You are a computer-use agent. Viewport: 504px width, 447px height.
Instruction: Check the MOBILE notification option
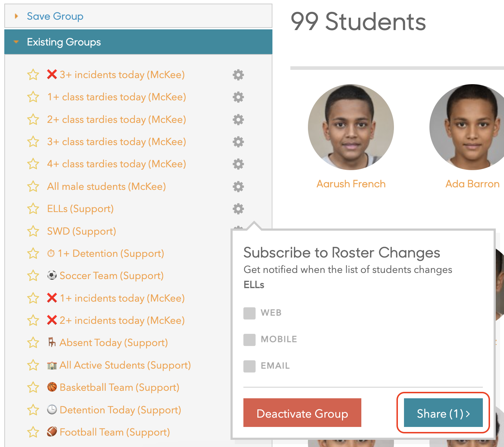(249, 340)
